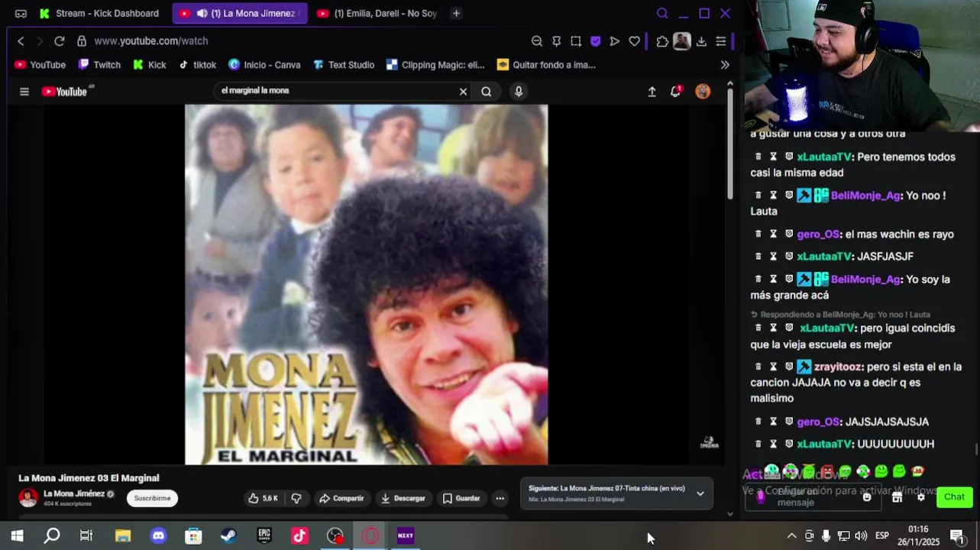Open Epic Games from the taskbar
Viewport: 980px width, 550px height.
pyautogui.click(x=264, y=536)
